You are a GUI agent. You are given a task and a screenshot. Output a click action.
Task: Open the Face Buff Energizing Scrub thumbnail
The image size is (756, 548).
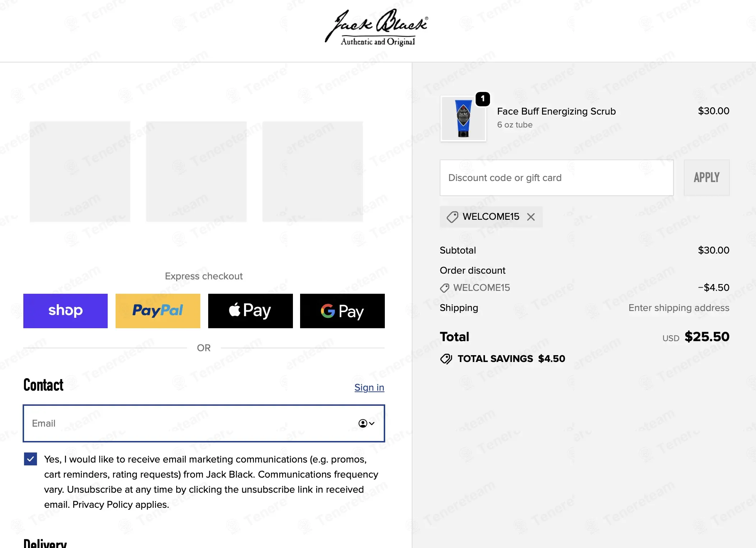click(463, 119)
